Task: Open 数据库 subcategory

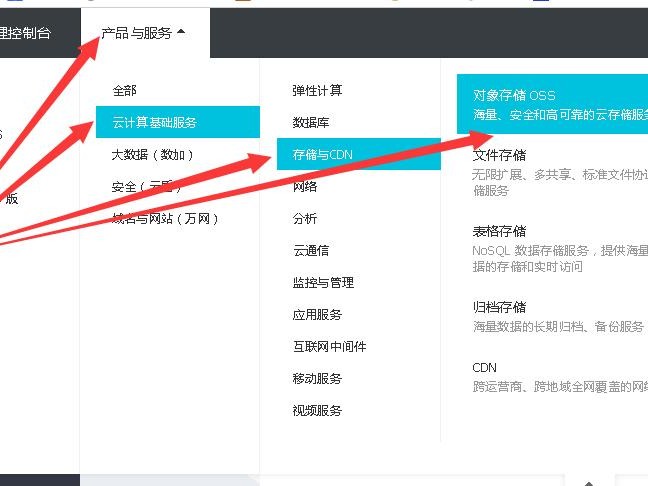Action: (311, 122)
